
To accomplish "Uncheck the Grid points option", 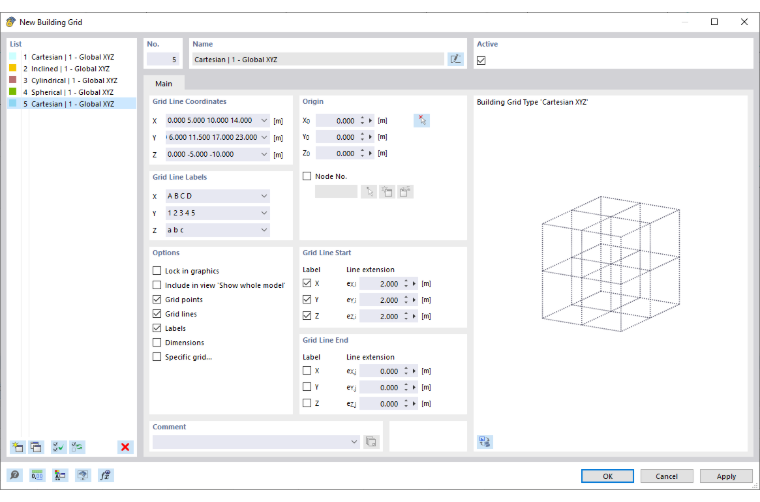I will 157,299.
